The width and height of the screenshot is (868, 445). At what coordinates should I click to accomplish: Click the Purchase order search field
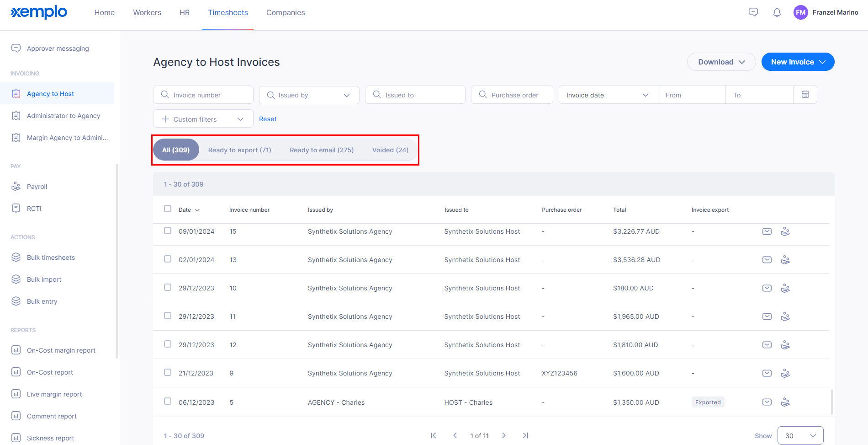click(512, 95)
